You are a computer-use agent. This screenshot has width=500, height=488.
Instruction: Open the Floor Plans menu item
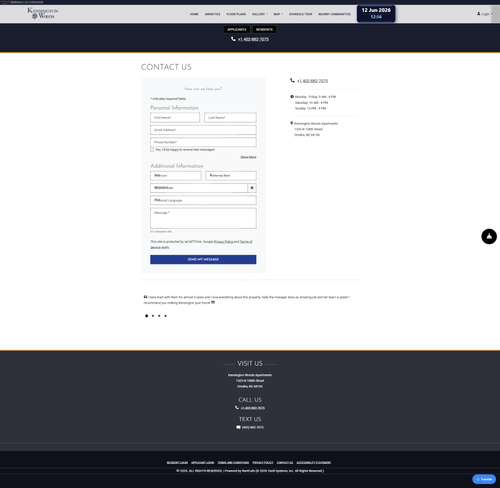tap(236, 14)
